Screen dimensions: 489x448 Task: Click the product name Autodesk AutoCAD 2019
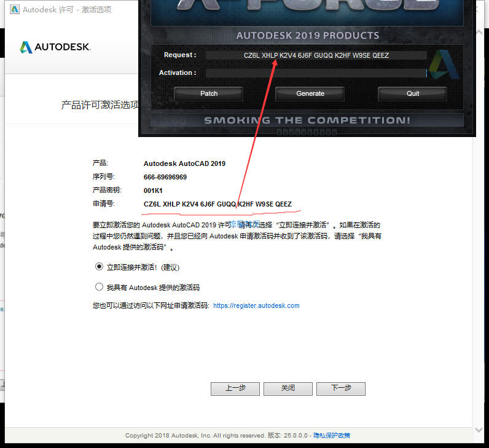(x=184, y=163)
